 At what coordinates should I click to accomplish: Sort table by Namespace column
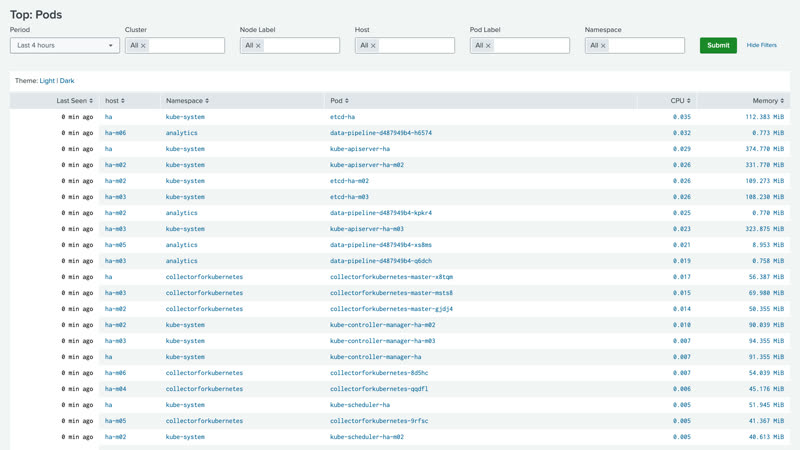click(187, 101)
